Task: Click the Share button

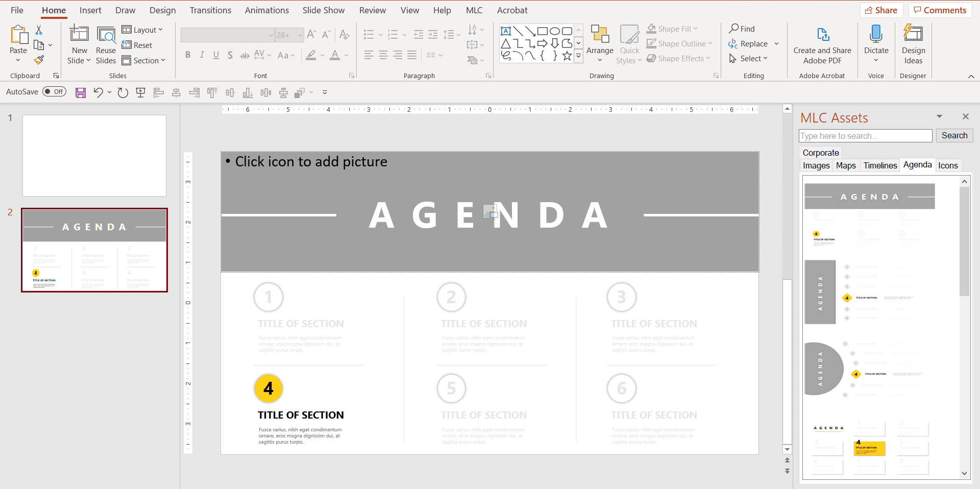Action: click(881, 10)
